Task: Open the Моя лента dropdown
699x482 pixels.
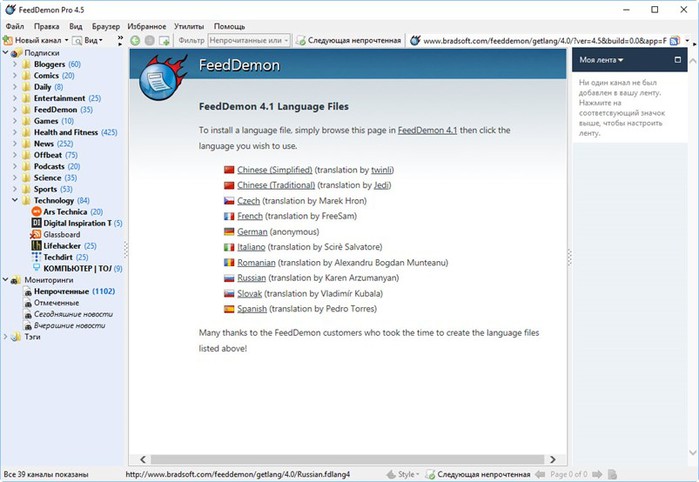Action: tap(601, 60)
